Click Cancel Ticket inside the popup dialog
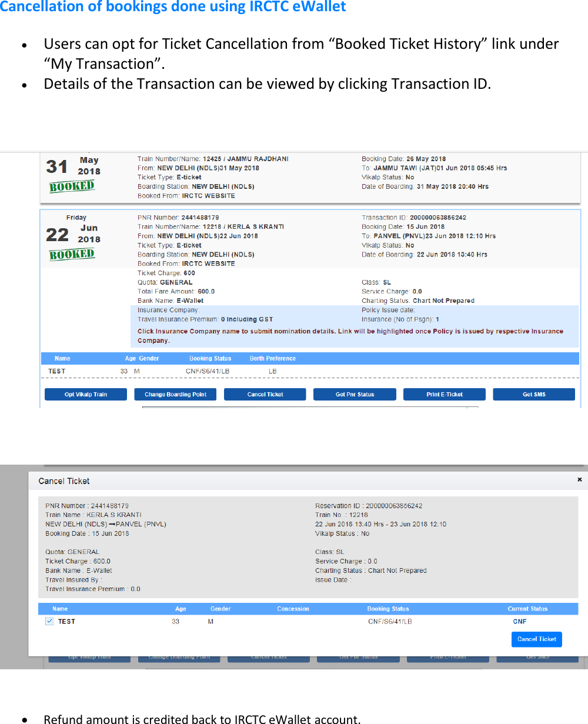The width and height of the screenshot is (588, 724). [x=536, y=639]
